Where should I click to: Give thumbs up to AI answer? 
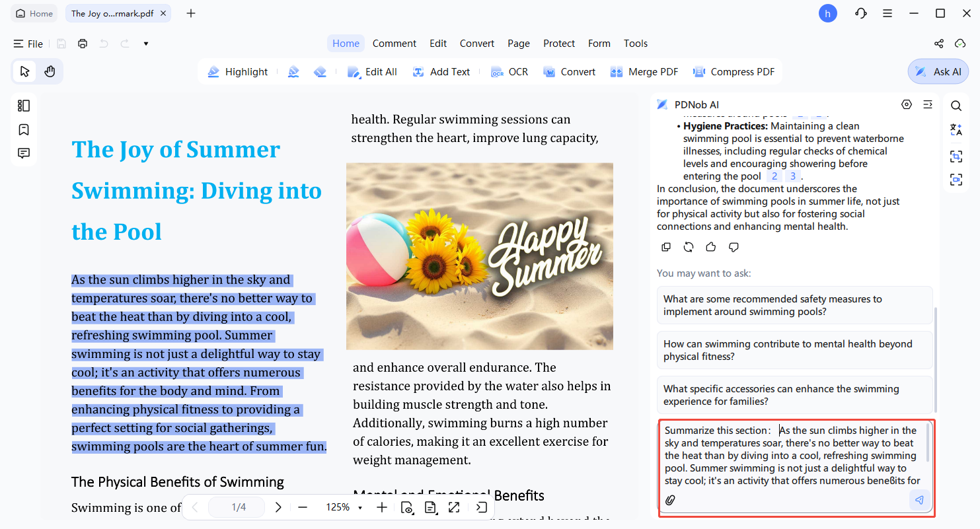(711, 247)
